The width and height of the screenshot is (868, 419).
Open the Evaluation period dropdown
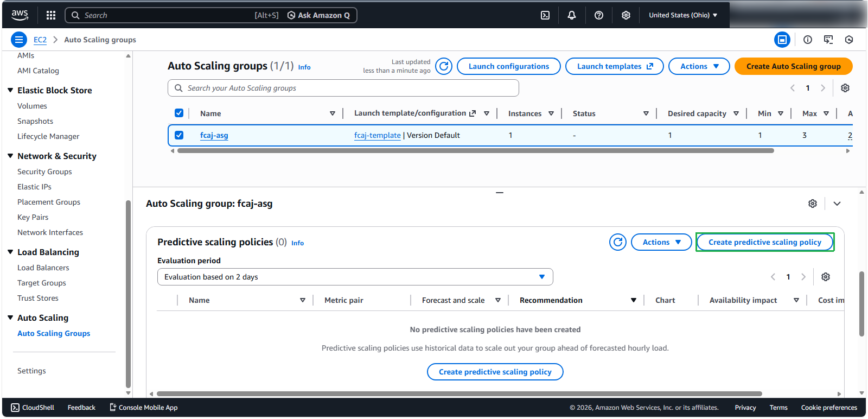click(355, 277)
